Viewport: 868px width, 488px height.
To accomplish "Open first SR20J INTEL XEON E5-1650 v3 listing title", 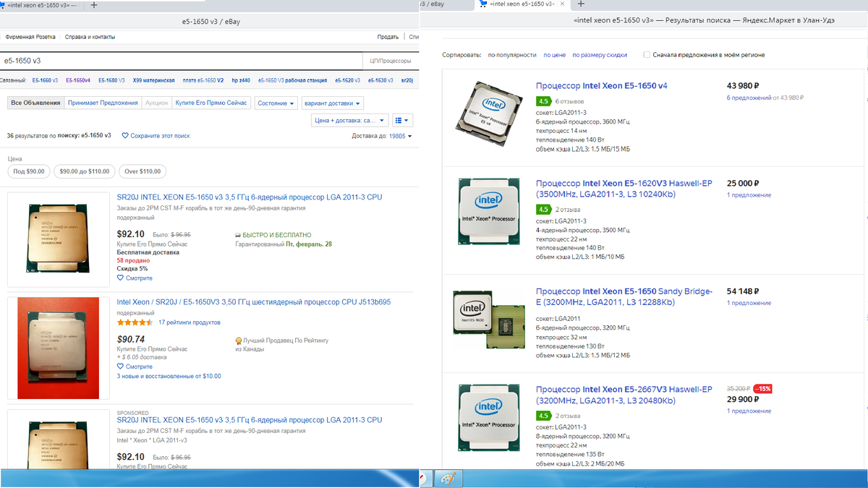I will [x=250, y=197].
